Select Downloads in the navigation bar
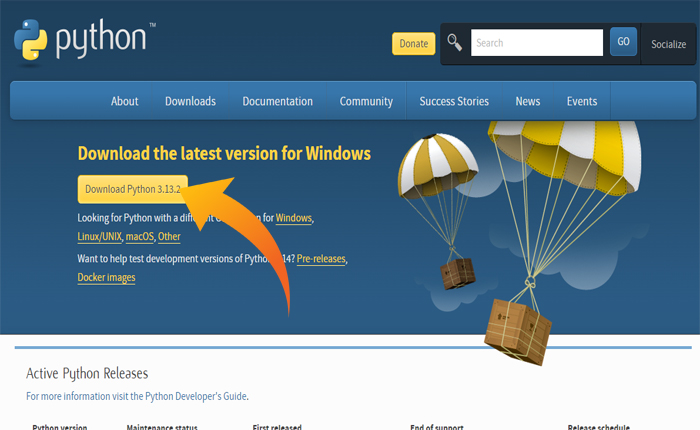Viewport: 700px width, 430px height. [190, 101]
